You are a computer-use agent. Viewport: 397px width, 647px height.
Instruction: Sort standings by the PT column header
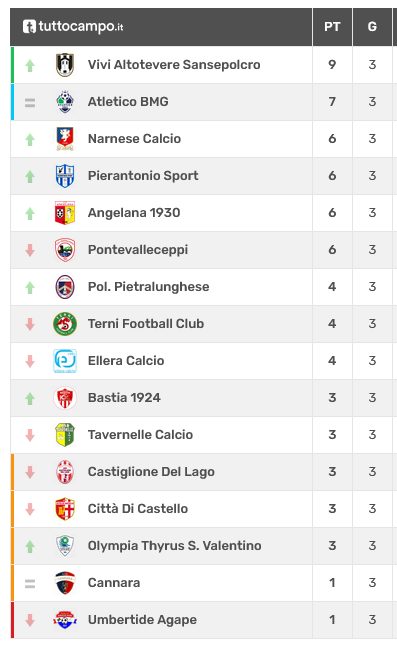pos(332,27)
